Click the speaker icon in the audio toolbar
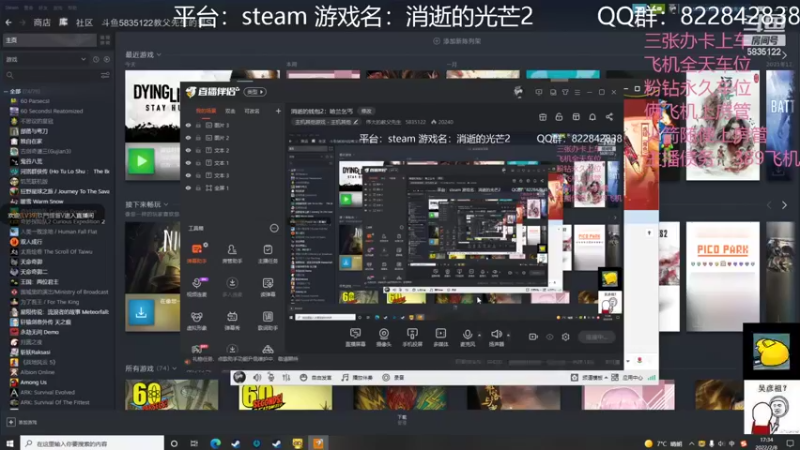The image size is (800, 450). pos(257,378)
